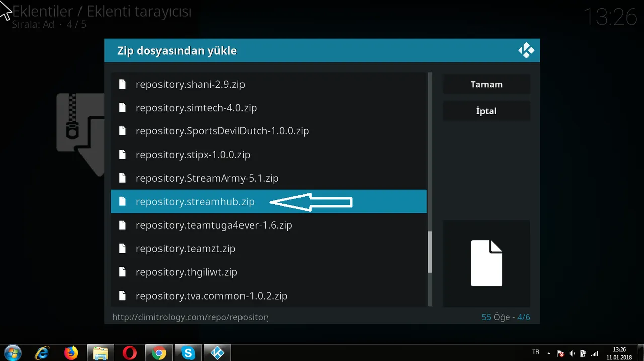Viewport: 644px width, 361px height.
Task: Click file icon beside repository.stipx-1.0.0.zip
Action: (122, 155)
